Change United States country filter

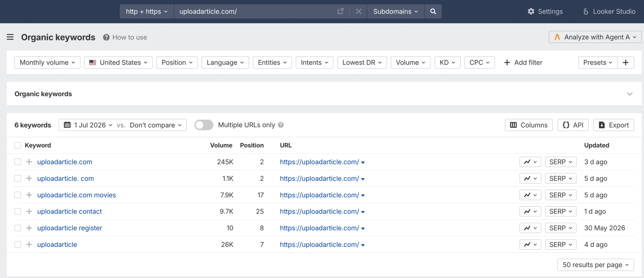[x=118, y=62]
